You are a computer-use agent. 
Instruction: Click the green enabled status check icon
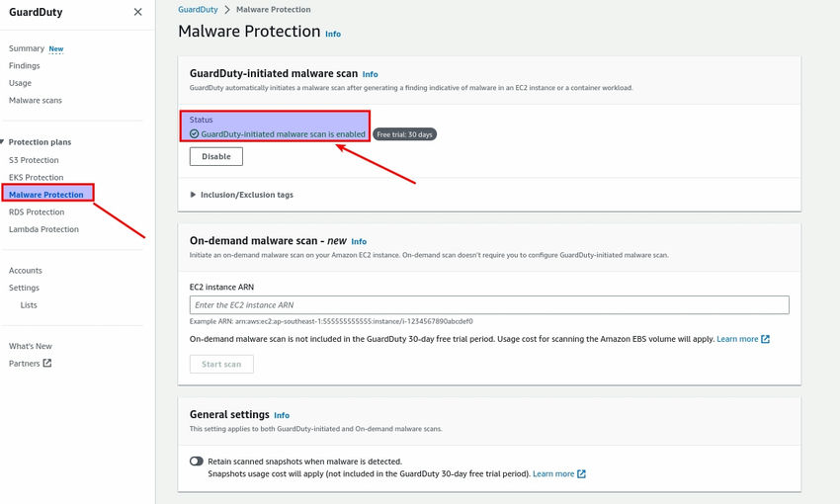[195, 134]
